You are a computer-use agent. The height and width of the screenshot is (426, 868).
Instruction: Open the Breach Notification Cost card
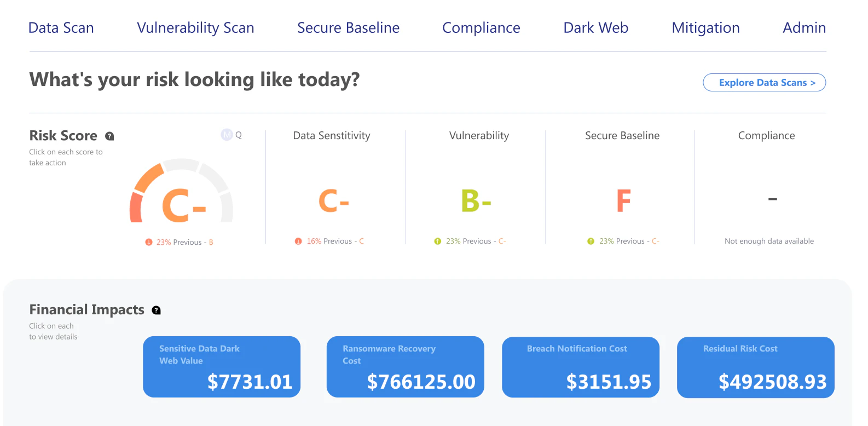(x=580, y=367)
